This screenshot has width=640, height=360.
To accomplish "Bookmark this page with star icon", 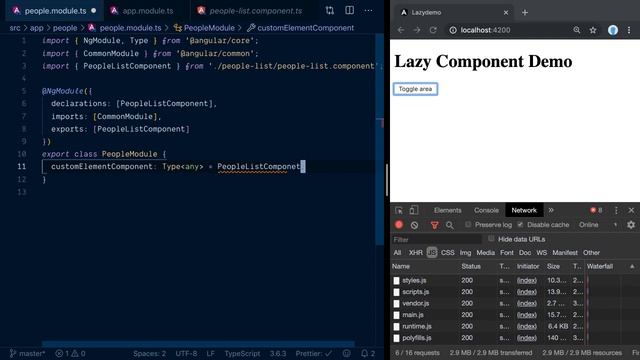I will click(x=593, y=30).
